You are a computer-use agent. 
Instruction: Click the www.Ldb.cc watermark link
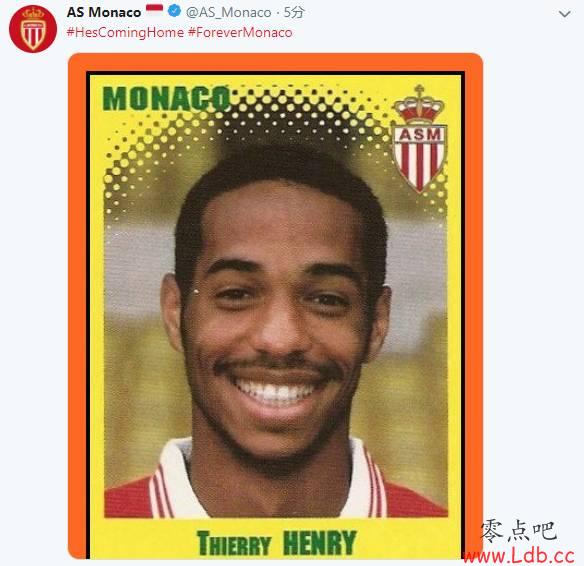(x=519, y=556)
